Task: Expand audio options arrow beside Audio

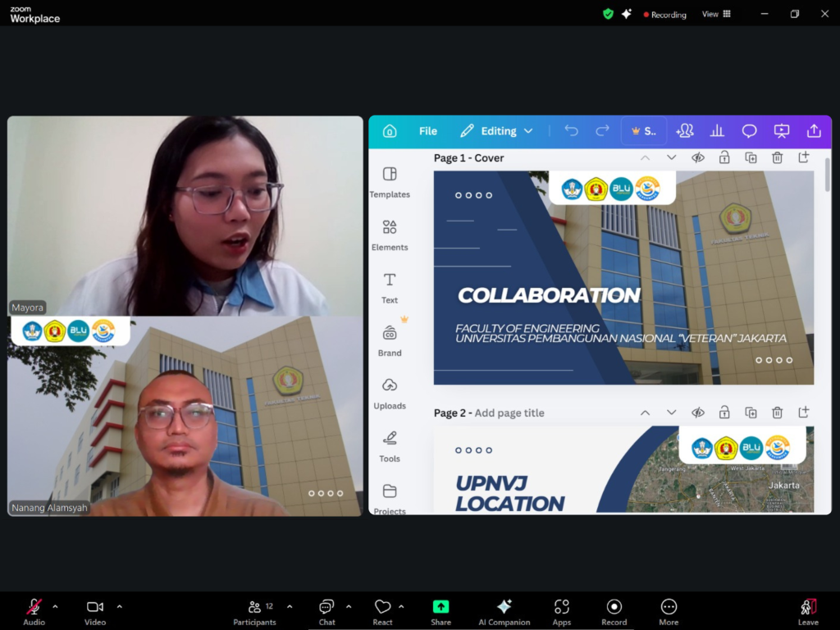Action: pos(55,607)
